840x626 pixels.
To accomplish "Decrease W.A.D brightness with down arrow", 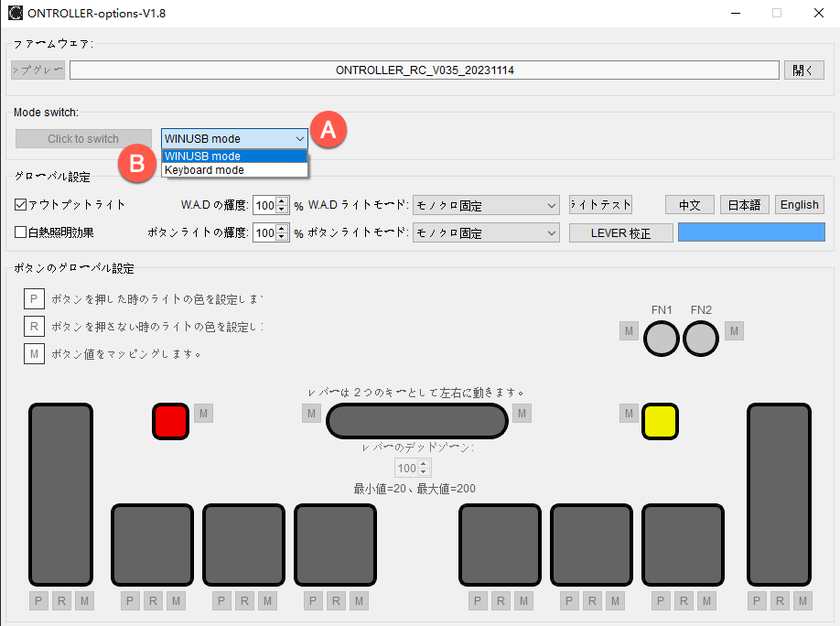I will 283,210.
